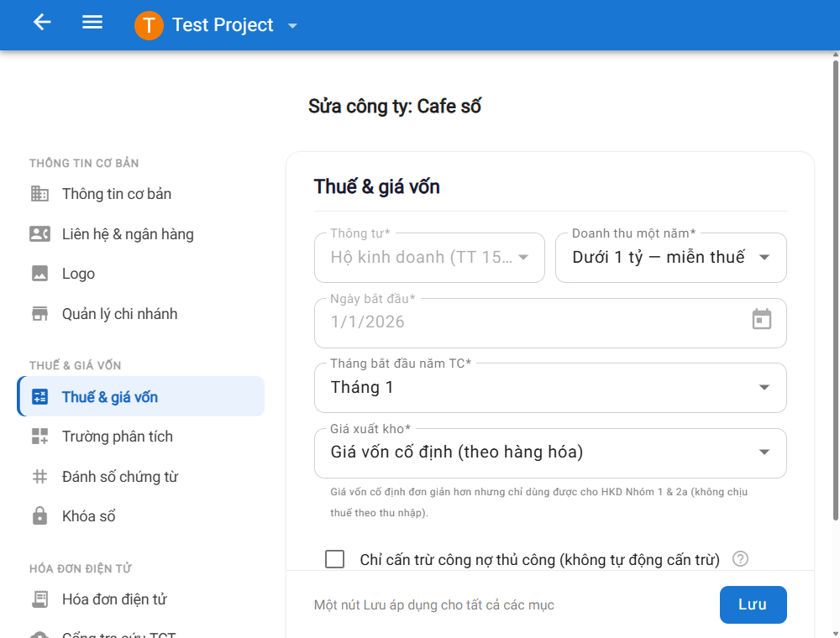This screenshot has height=638, width=840.
Task: Click the help question mark icon
Action: pos(740,559)
